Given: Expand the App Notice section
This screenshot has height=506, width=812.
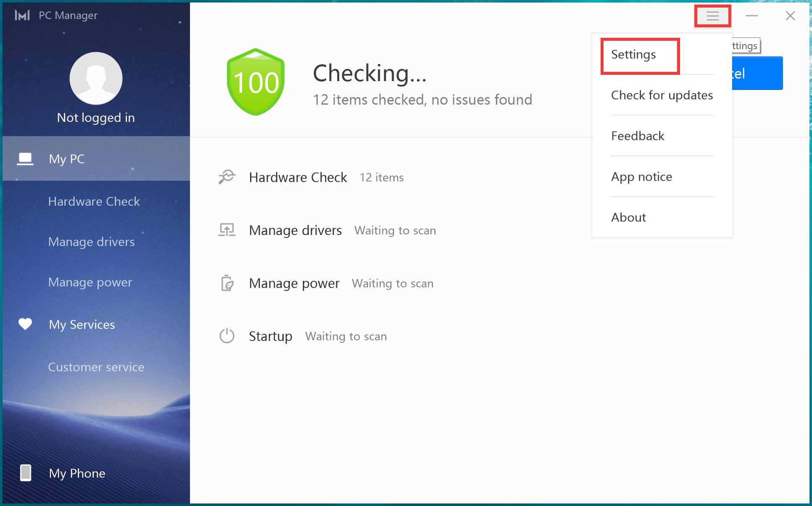Looking at the screenshot, I should coord(641,176).
